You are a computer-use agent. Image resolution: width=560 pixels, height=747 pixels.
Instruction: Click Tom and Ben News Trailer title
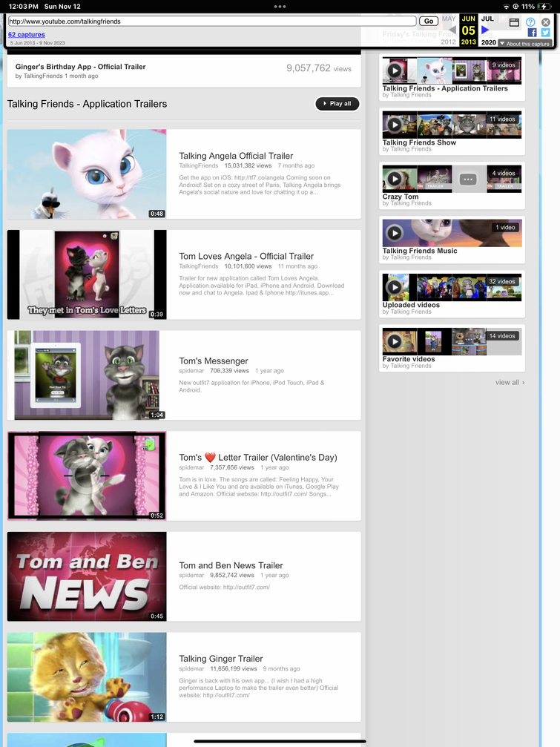pos(231,565)
